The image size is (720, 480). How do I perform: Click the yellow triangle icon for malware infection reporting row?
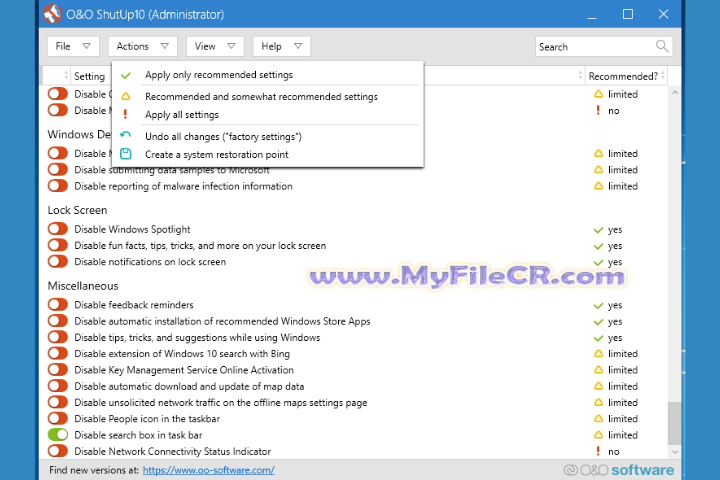pos(598,186)
